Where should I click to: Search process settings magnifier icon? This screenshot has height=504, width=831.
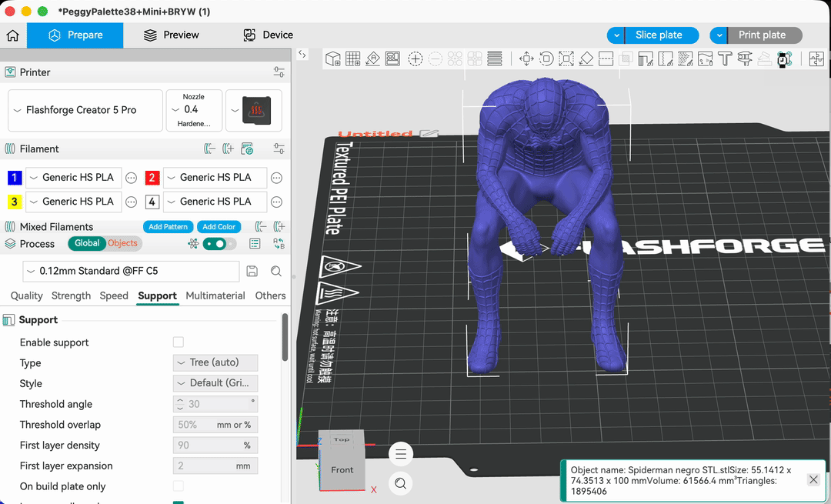[276, 272]
